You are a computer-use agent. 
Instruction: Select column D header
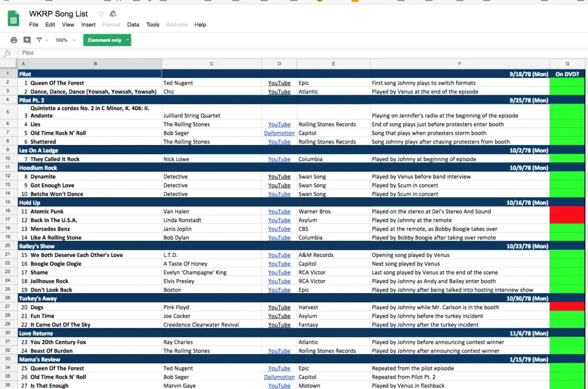coord(280,64)
